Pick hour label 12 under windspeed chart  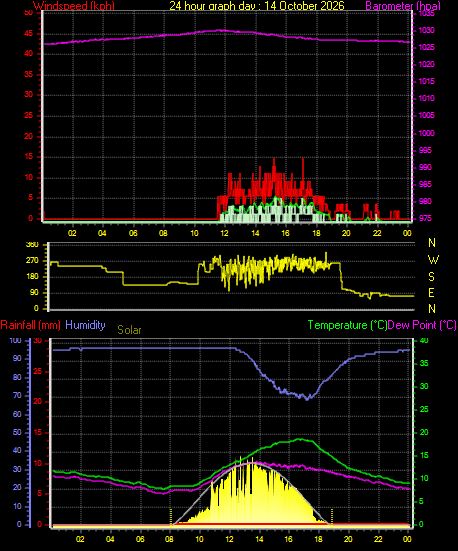[224, 233]
